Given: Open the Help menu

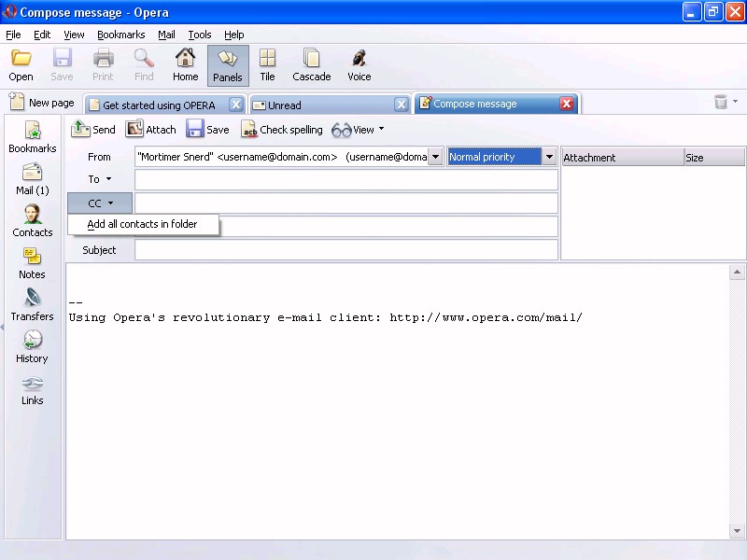Looking at the screenshot, I should pos(234,35).
